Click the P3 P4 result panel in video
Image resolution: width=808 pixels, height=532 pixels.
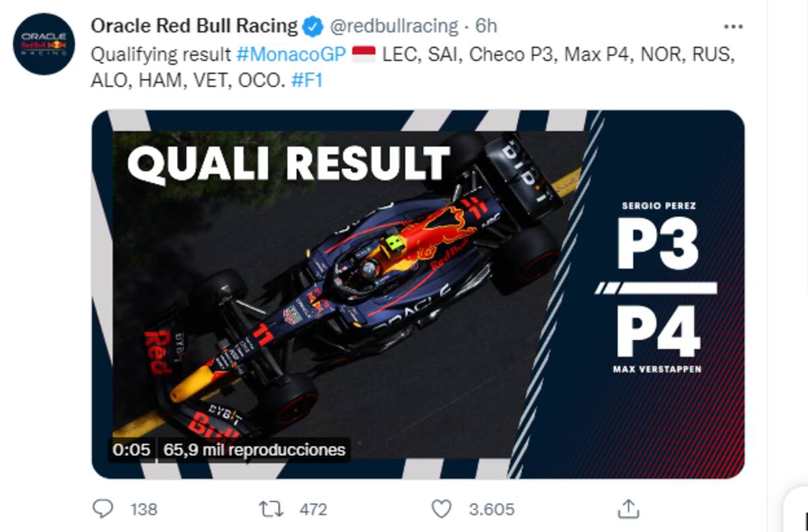657,286
